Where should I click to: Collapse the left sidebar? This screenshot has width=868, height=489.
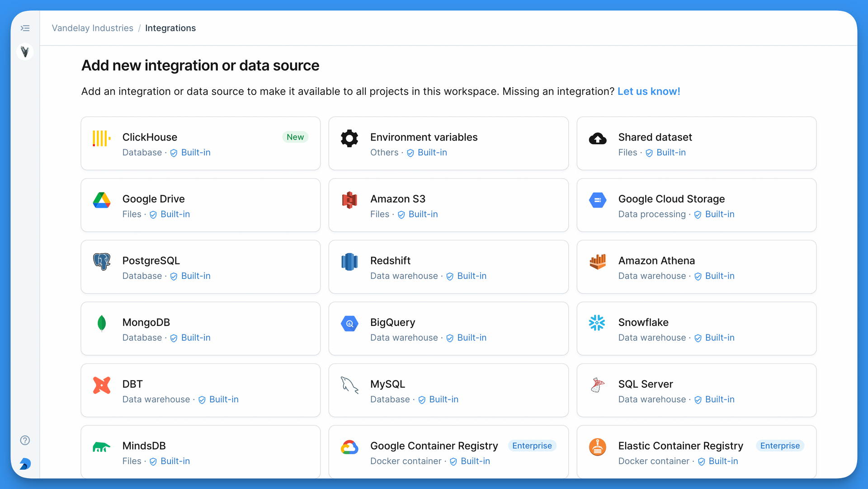(x=25, y=28)
